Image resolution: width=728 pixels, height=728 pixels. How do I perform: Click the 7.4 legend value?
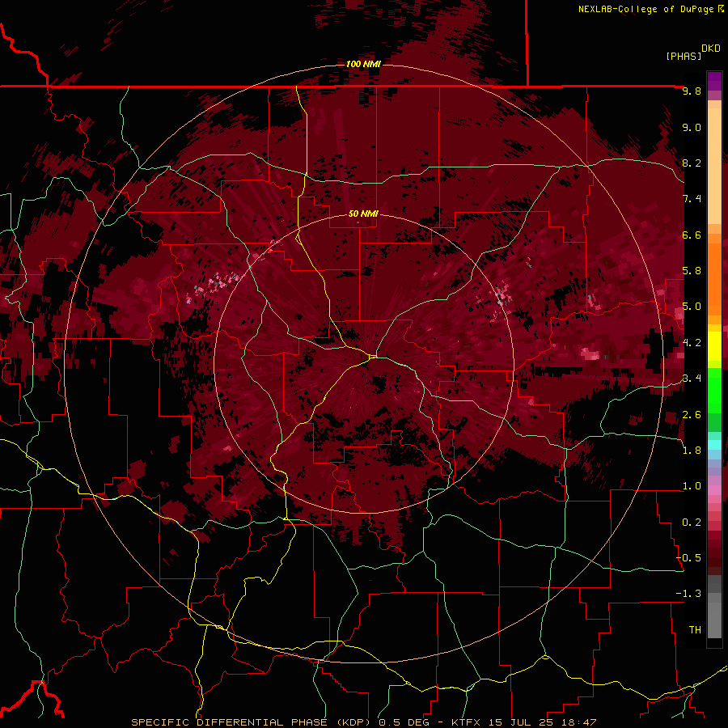coord(692,199)
